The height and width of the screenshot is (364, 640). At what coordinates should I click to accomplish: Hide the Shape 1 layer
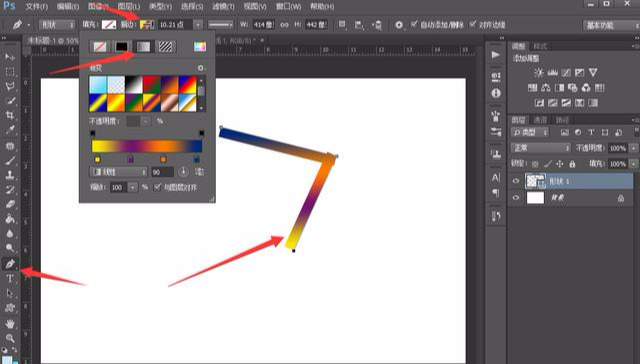pyautogui.click(x=516, y=181)
